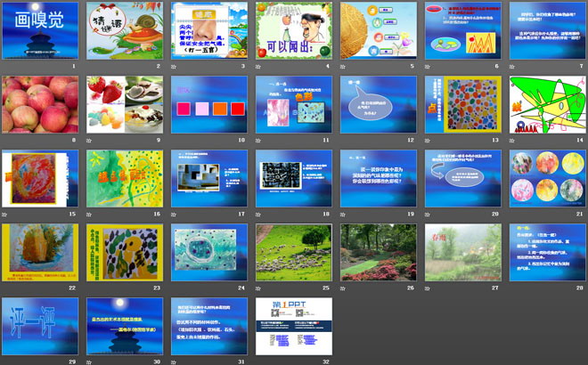Click the animation star under slide 13
The width and height of the screenshot is (588, 365).
tap(427, 141)
